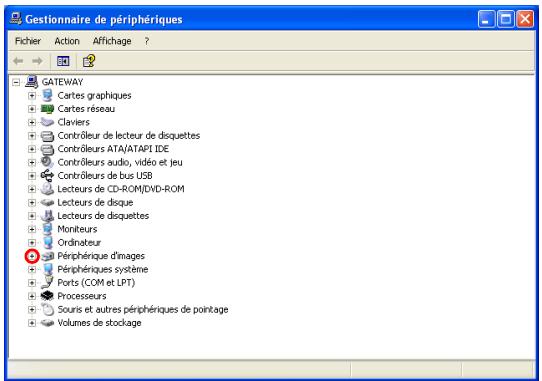Click the Lecteurs de disquettes floppy icon

(x=47, y=215)
